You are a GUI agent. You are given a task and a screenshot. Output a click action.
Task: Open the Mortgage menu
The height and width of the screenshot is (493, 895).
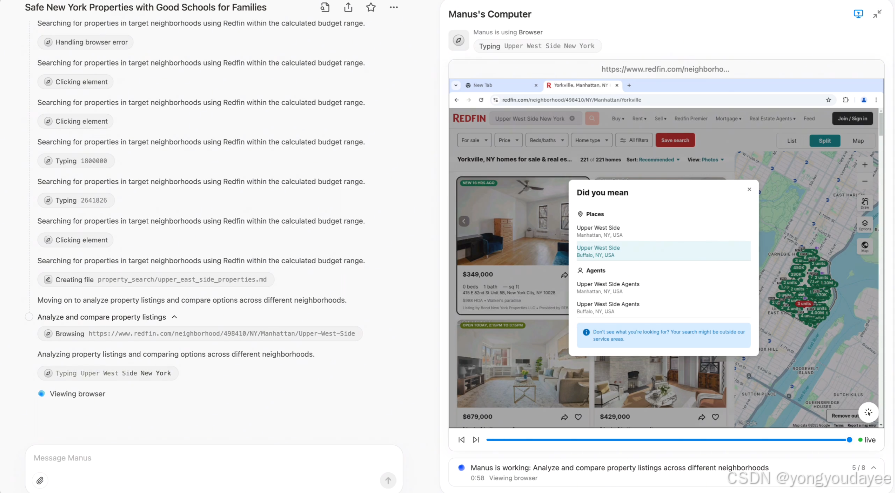tap(728, 119)
